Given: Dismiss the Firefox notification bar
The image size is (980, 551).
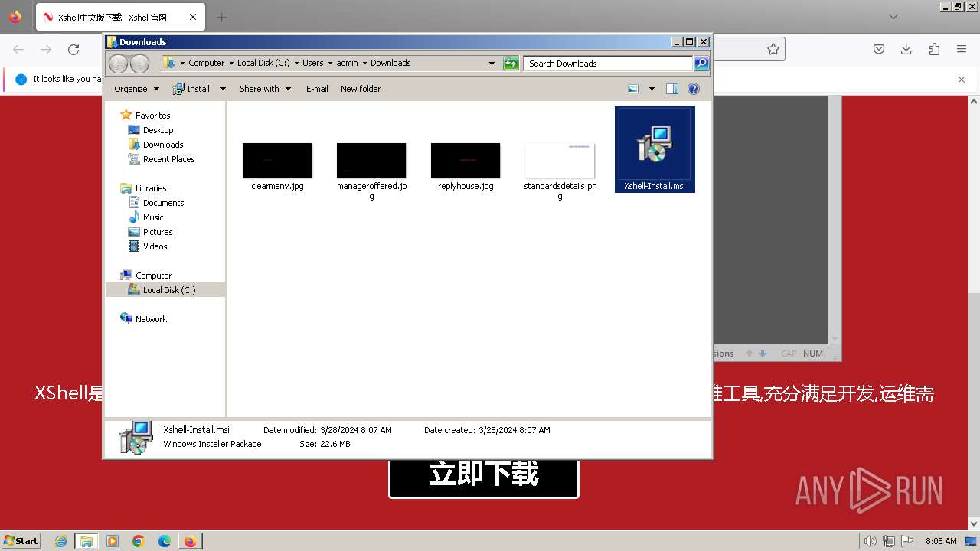Looking at the screenshot, I should coord(962,79).
